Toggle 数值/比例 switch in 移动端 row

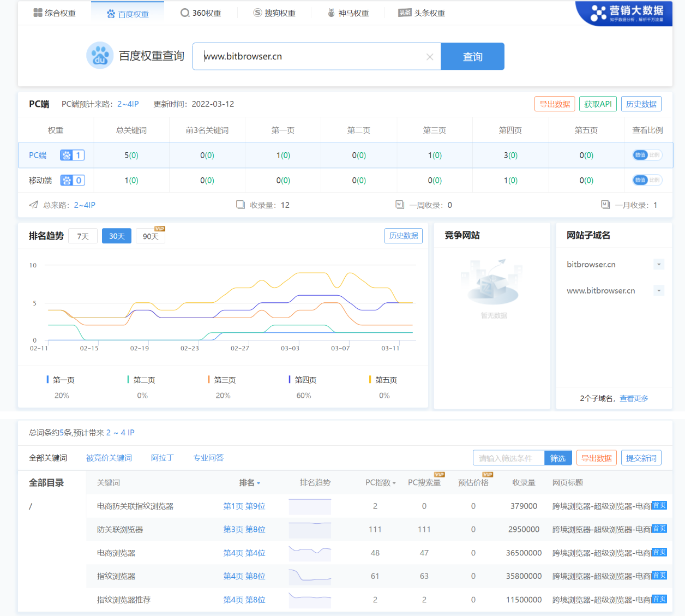(x=647, y=180)
